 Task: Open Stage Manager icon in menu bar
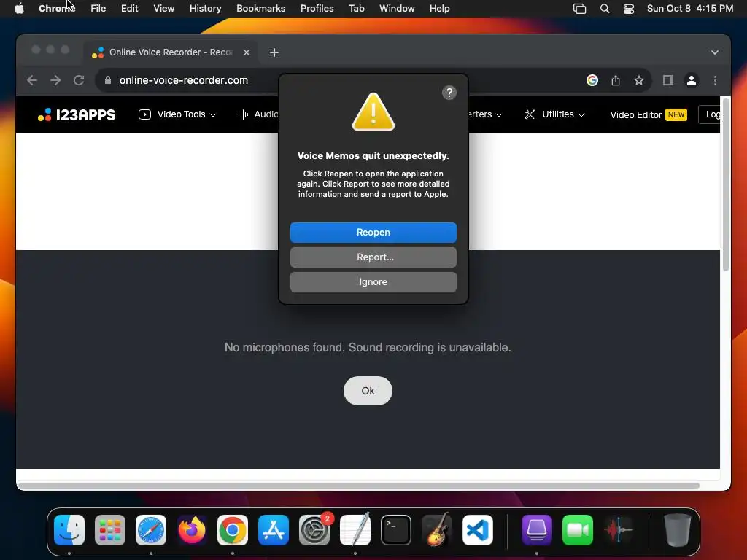(579, 9)
